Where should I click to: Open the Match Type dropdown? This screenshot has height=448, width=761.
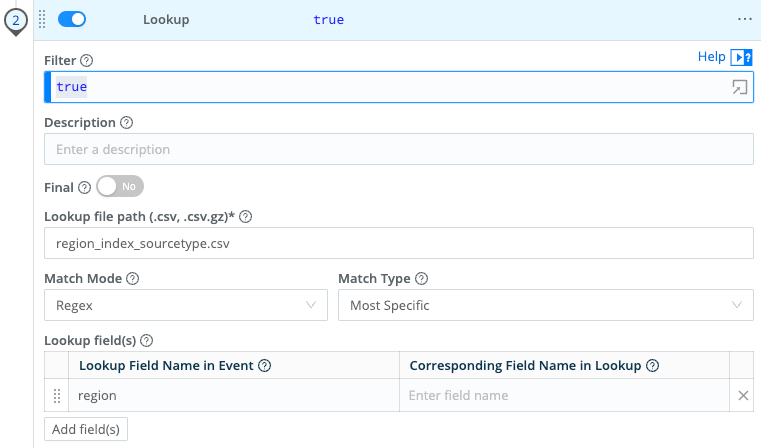click(x=545, y=305)
